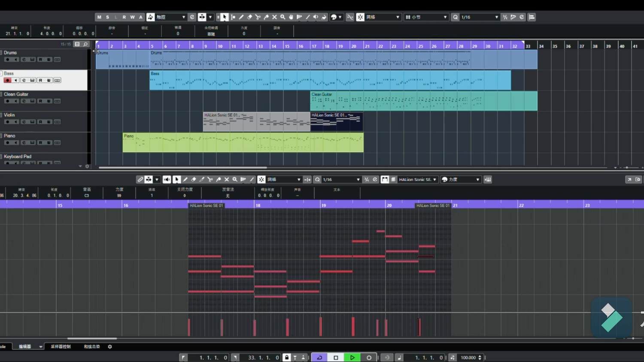Select the Play speaker tool in the top toolbar

click(x=316, y=17)
